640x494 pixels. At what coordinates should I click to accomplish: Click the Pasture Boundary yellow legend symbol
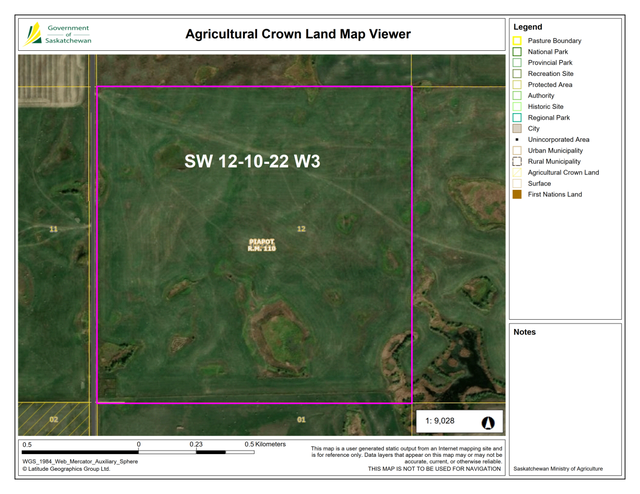point(517,40)
